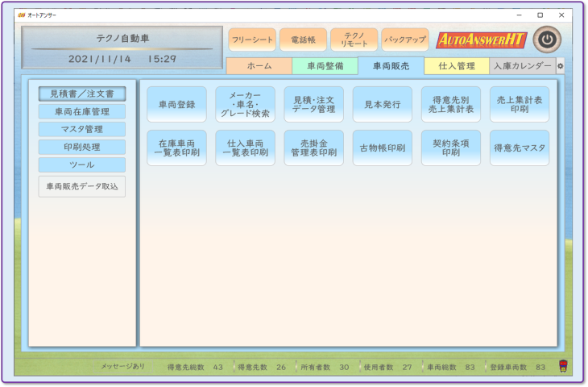Click メッセージあり in status bar
Viewport: 588px width, 387px height.
coord(122,366)
